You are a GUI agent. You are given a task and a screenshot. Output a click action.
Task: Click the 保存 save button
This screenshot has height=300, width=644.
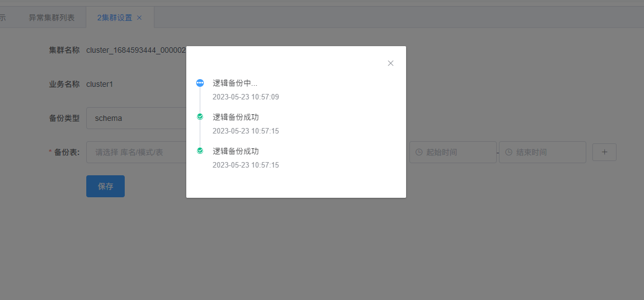pos(106,186)
